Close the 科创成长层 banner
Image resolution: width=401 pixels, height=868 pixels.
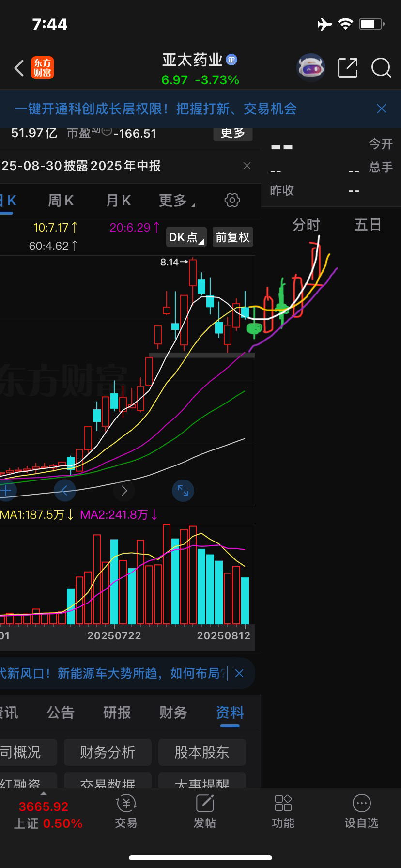point(382,108)
